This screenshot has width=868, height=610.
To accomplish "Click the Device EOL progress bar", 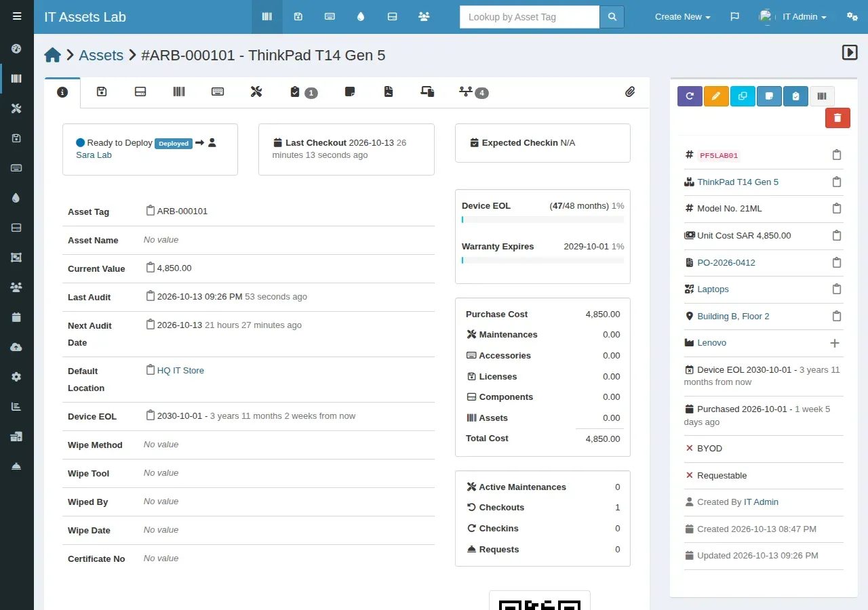I will [x=542, y=220].
